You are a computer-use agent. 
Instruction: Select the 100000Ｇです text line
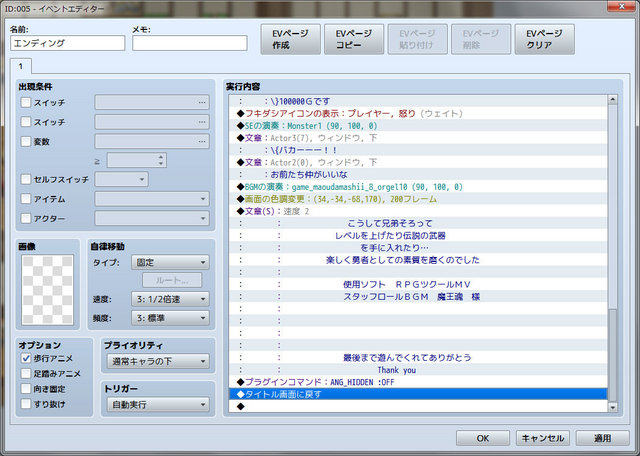coord(418,101)
